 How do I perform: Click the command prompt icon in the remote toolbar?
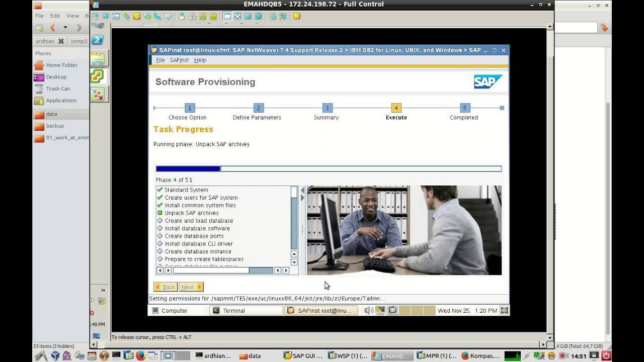tap(116, 16)
